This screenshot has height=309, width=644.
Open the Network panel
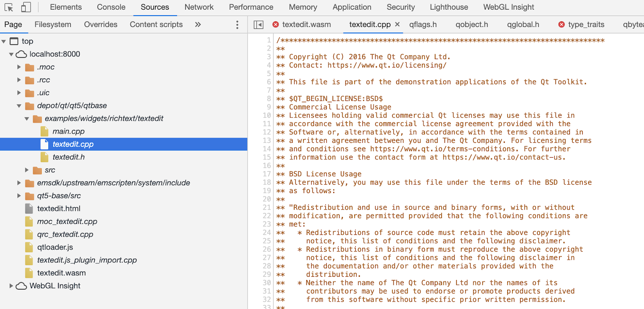click(x=199, y=7)
